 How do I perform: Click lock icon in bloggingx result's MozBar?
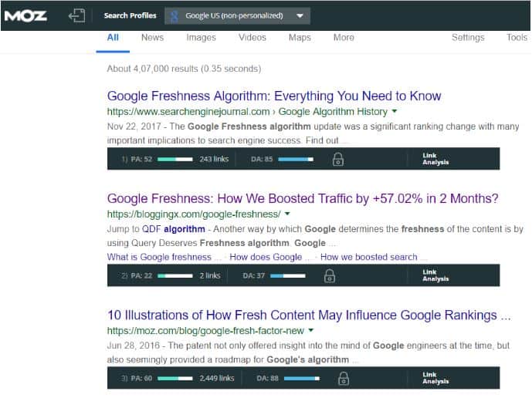pos(330,275)
